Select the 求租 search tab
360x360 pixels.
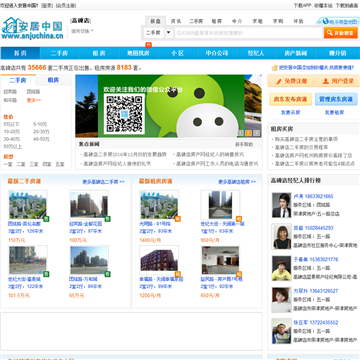click(x=257, y=21)
